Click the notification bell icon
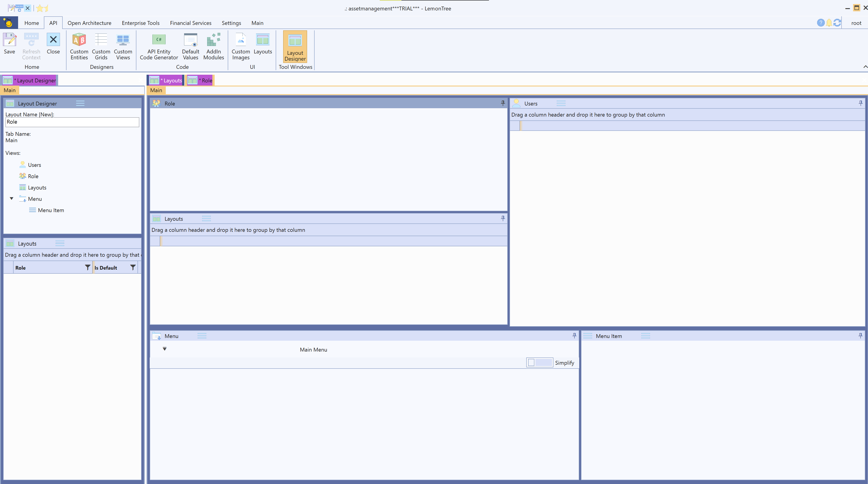Image resolution: width=868 pixels, height=484 pixels. [x=829, y=23]
